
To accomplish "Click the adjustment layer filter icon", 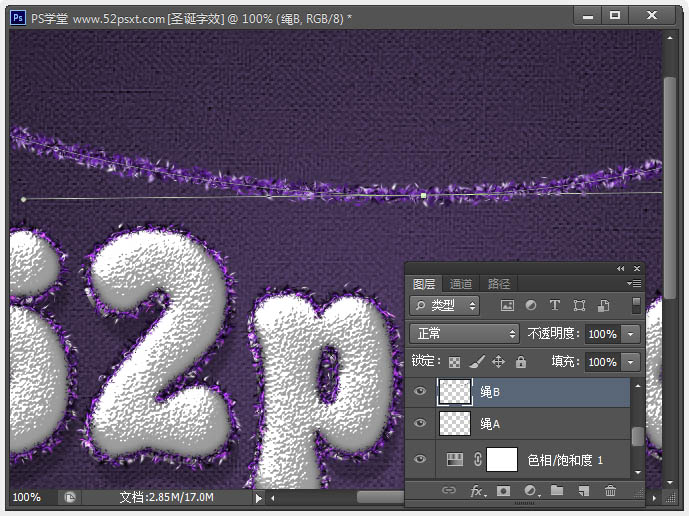I will [x=531, y=305].
